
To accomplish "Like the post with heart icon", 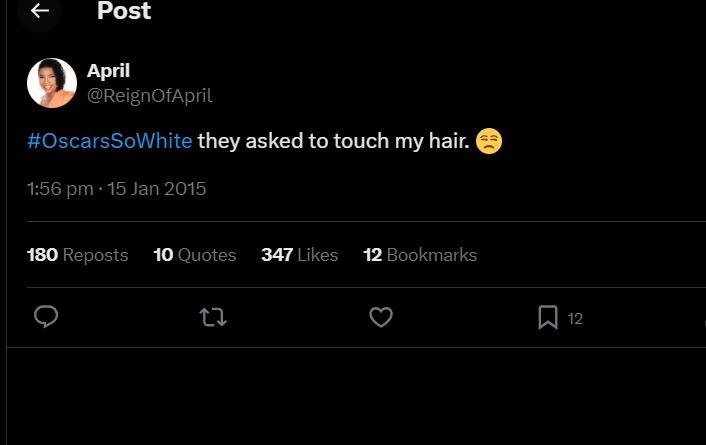I will pyautogui.click(x=380, y=317).
